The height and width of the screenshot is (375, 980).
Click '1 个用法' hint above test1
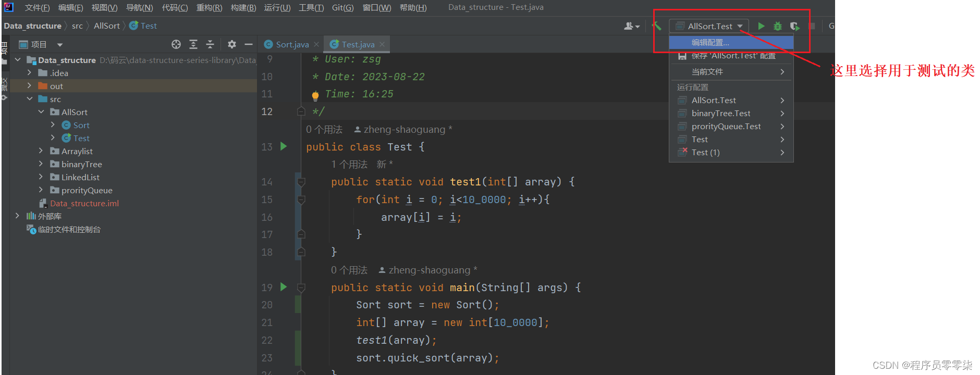[x=349, y=164]
